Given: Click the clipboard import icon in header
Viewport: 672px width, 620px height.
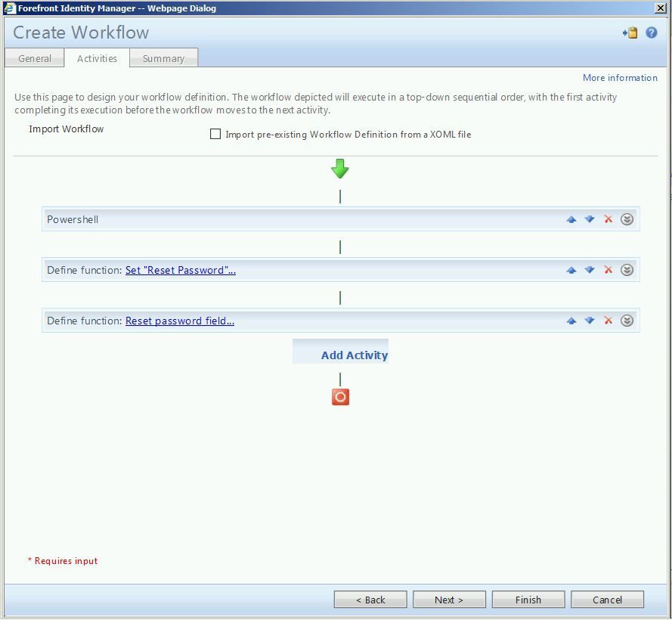Looking at the screenshot, I should (630, 33).
